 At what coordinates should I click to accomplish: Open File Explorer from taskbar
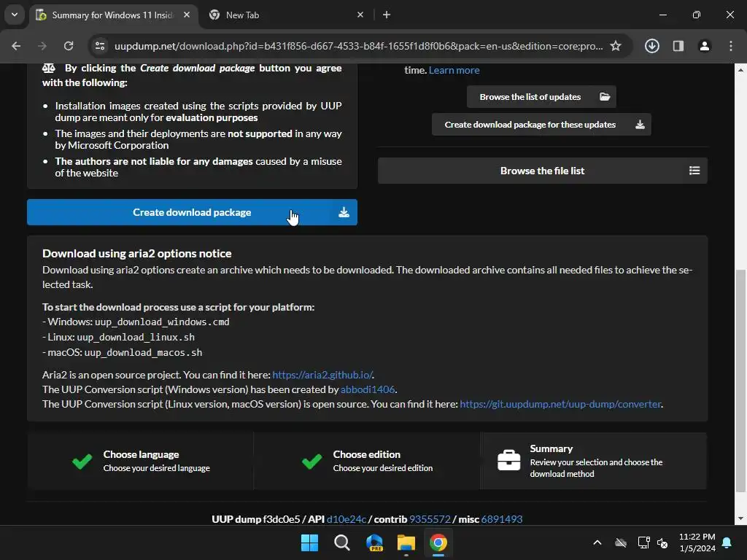(x=406, y=542)
